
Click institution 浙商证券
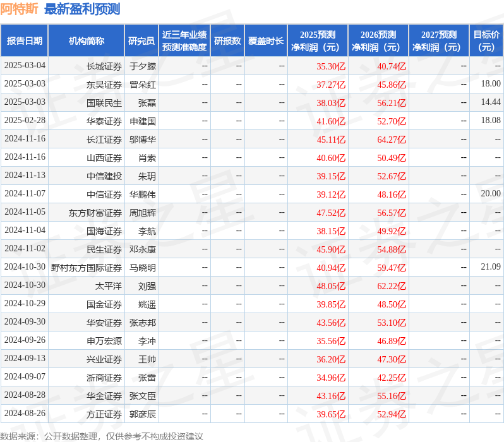click(104, 378)
